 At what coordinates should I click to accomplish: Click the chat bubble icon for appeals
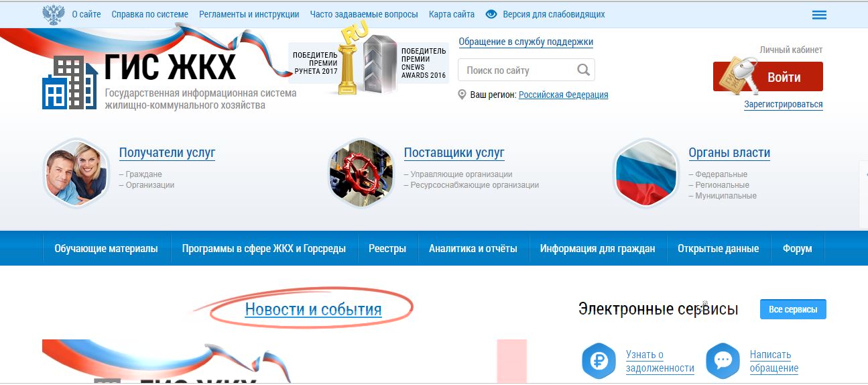coord(723,361)
